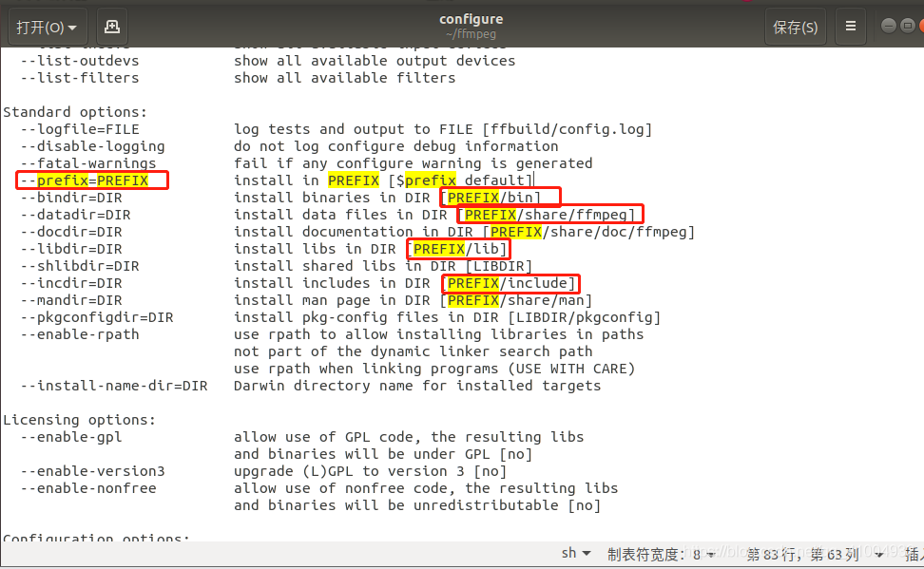Click the "--pkgconfigdir=DIR" option text
The height and width of the screenshot is (569, 924).
pyautogui.click(x=97, y=317)
